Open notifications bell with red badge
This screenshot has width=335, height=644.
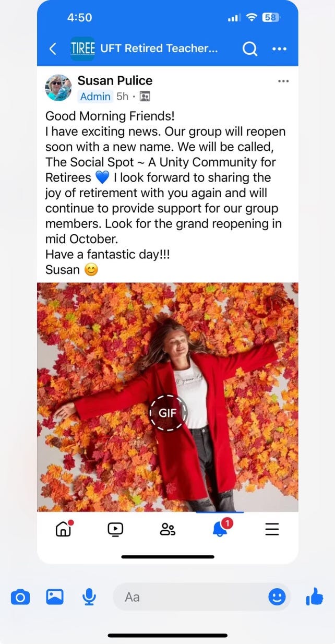pyautogui.click(x=221, y=528)
